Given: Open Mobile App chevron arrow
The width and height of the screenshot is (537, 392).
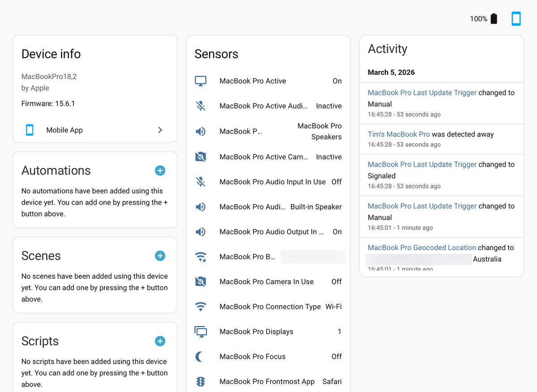Looking at the screenshot, I should [160, 130].
